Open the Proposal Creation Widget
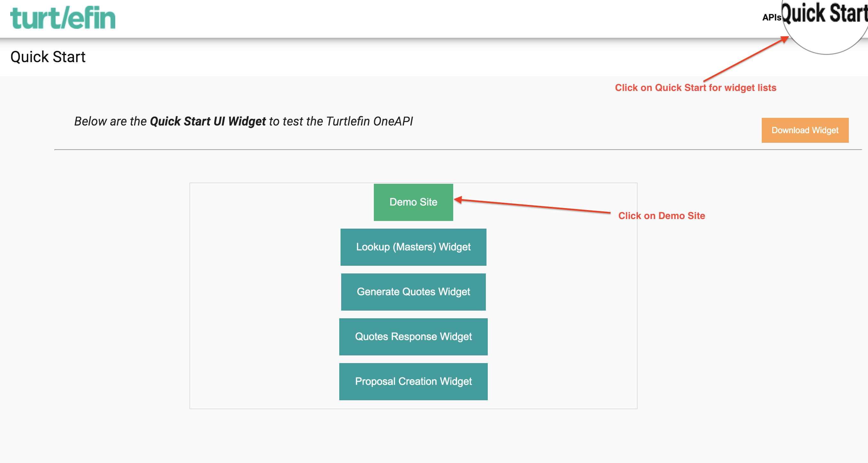This screenshot has width=868, height=463. [x=413, y=381]
